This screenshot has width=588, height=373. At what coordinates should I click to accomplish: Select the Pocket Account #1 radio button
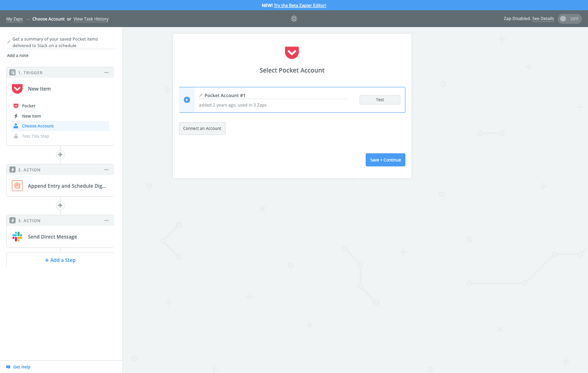click(x=187, y=100)
